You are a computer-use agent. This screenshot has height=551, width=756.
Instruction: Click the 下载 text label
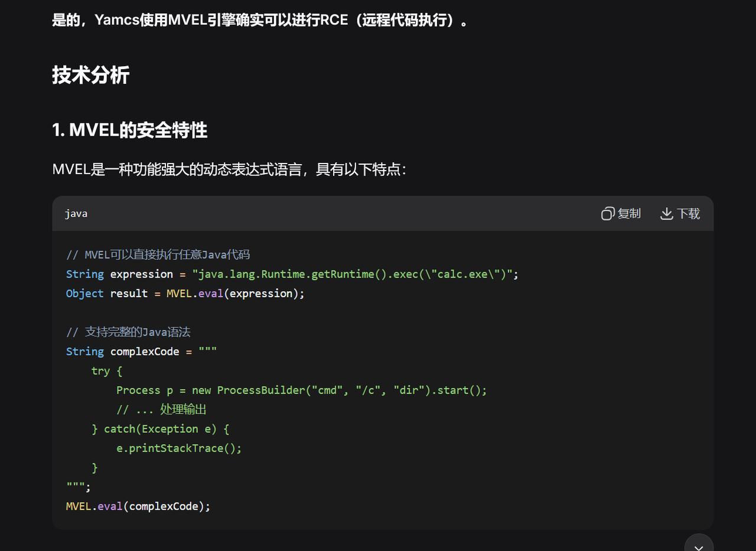pos(688,214)
